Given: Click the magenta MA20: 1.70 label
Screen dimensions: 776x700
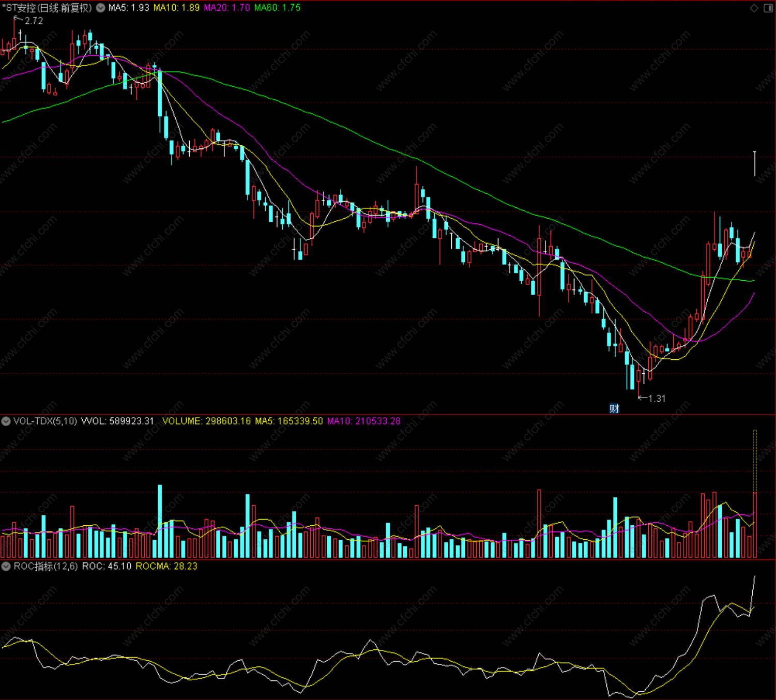Looking at the screenshot, I should [x=227, y=8].
